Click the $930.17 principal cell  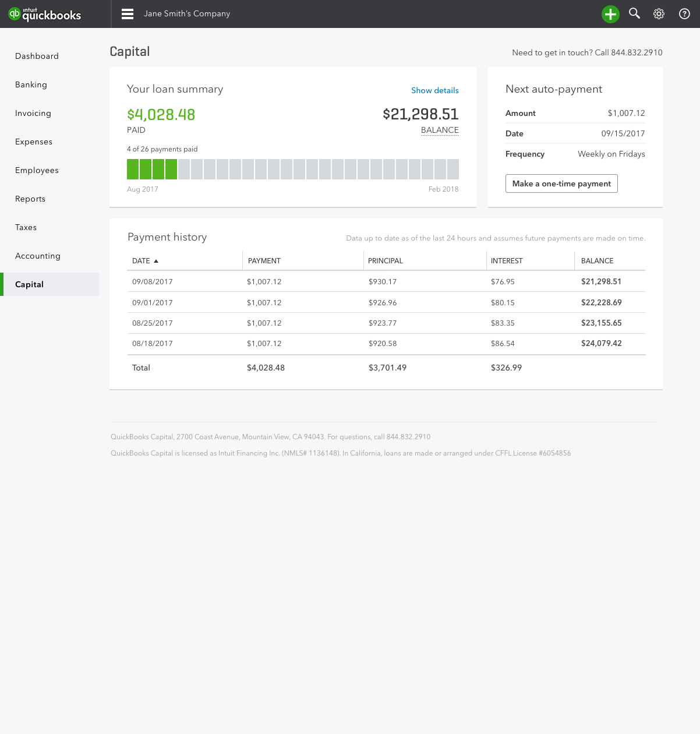(x=383, y=281)
